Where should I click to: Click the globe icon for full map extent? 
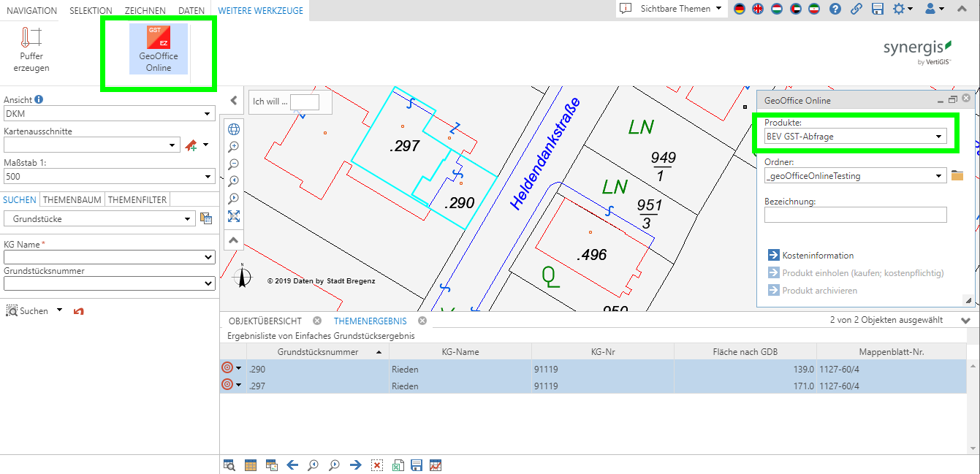click(x=234, y=129)
